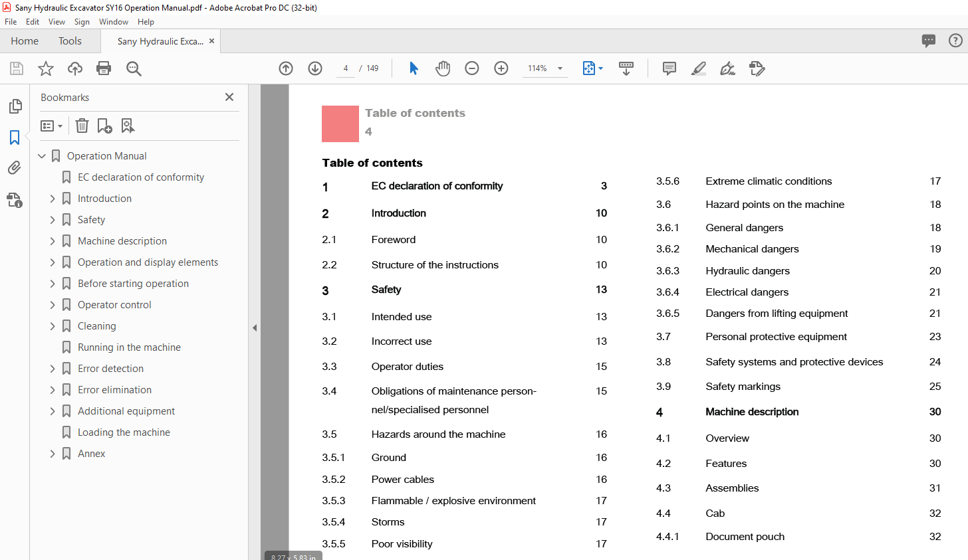This screenshot has height=560, width=968.
Task: Expand Operation and display elements bookmark
Action: [53, 262]
